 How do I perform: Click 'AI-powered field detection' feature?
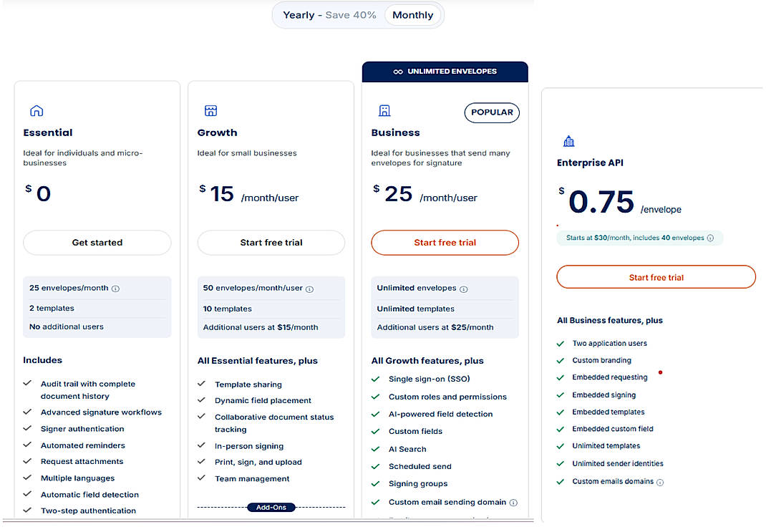(441, 414)
